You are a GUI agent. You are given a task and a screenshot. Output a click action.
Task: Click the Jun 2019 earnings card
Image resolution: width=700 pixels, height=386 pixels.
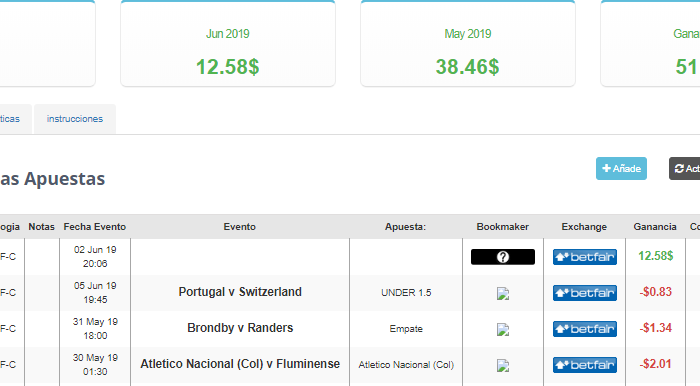tap(228, 44)
